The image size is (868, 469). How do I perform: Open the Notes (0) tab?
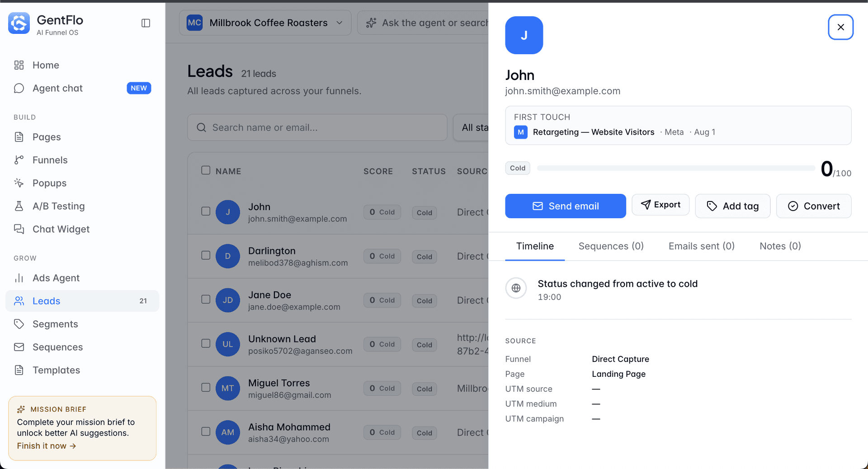point(780,246)
